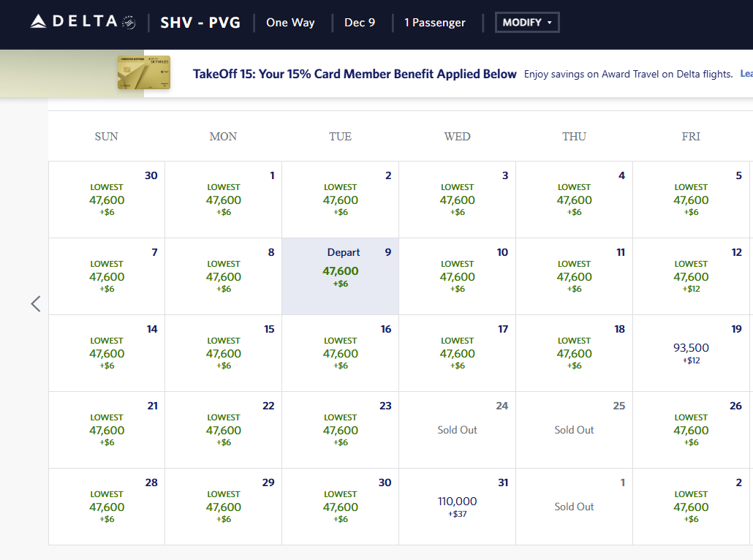753x560 pixels.
Task: Select Sunday 30 lowest fare cell
Action: pos(107,200)
